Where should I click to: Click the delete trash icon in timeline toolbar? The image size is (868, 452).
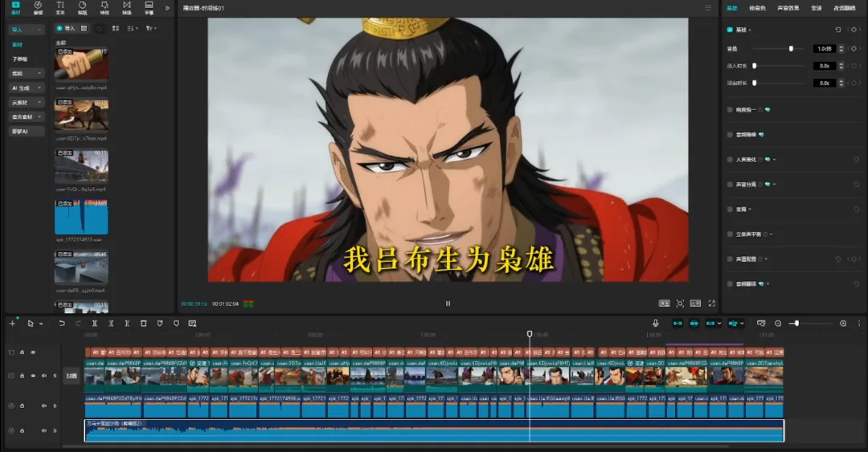pos(143,323)
